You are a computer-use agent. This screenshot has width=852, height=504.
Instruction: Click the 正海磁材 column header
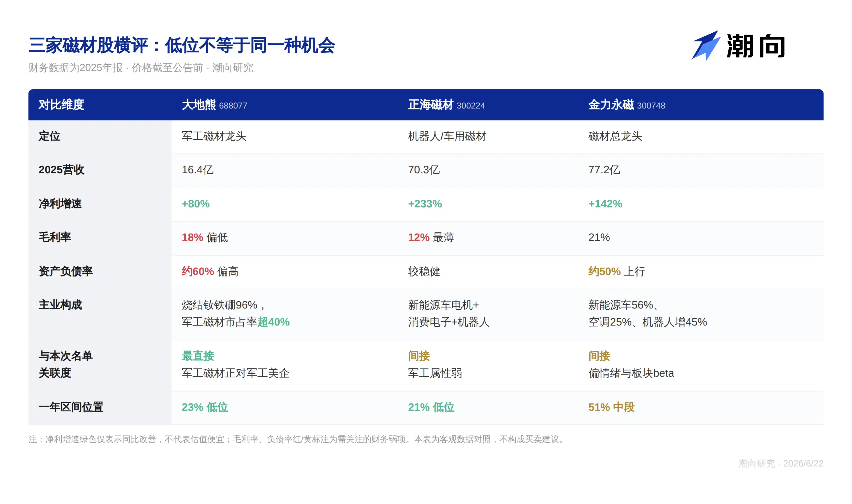[431, 105]
